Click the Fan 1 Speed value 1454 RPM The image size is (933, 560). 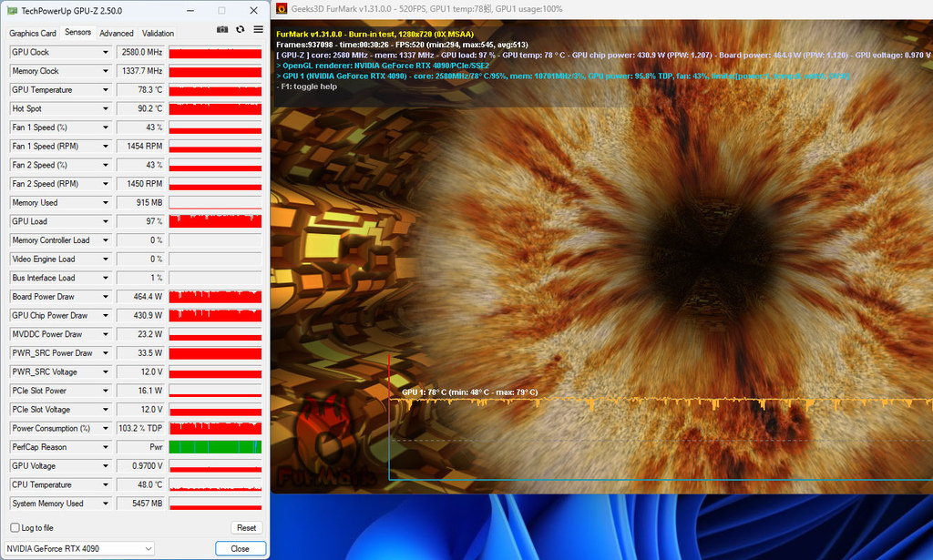[x=141, y=147]
